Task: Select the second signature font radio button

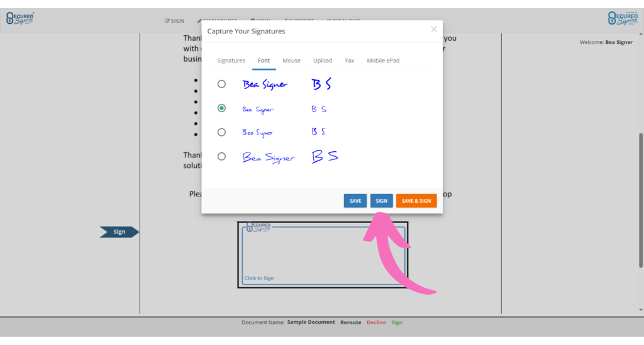Action: tap(221, 108)
